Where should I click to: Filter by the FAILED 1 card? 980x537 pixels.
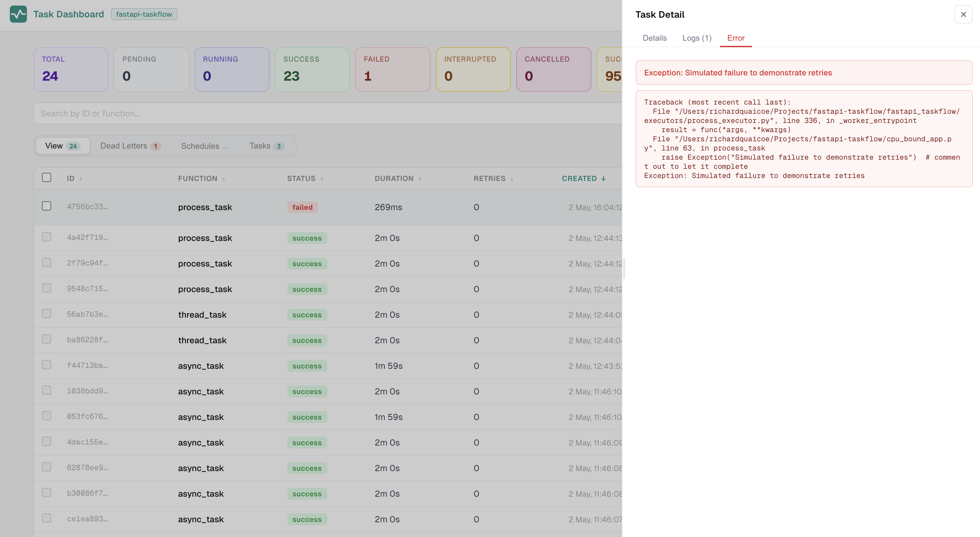tap(393, 69)
